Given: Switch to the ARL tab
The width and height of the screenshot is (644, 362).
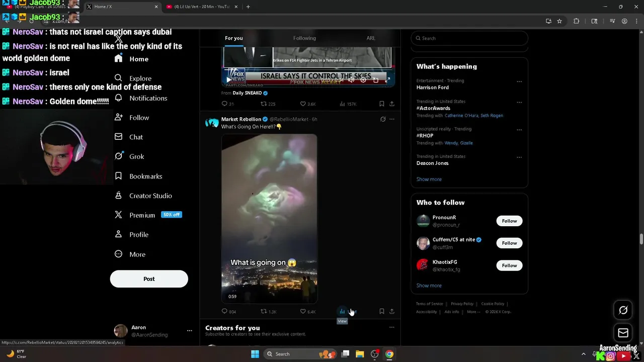Looking at the screenshot, I should coord(371,38).
